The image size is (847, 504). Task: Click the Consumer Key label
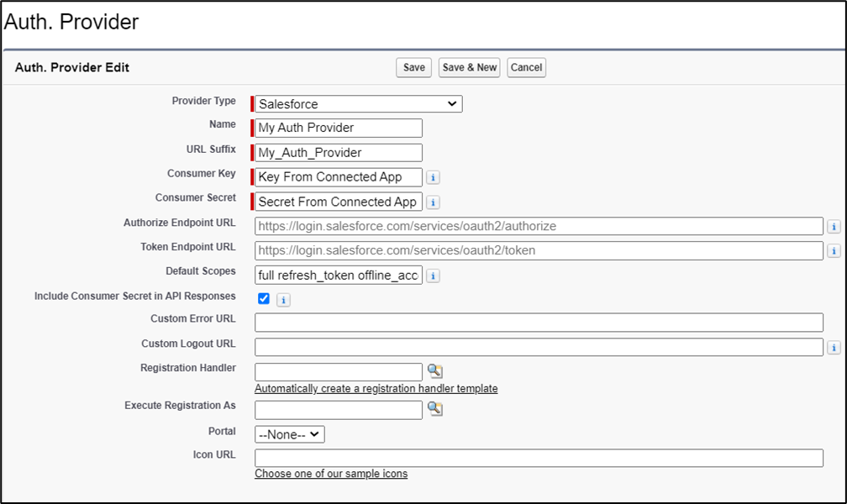coord(202,173)
